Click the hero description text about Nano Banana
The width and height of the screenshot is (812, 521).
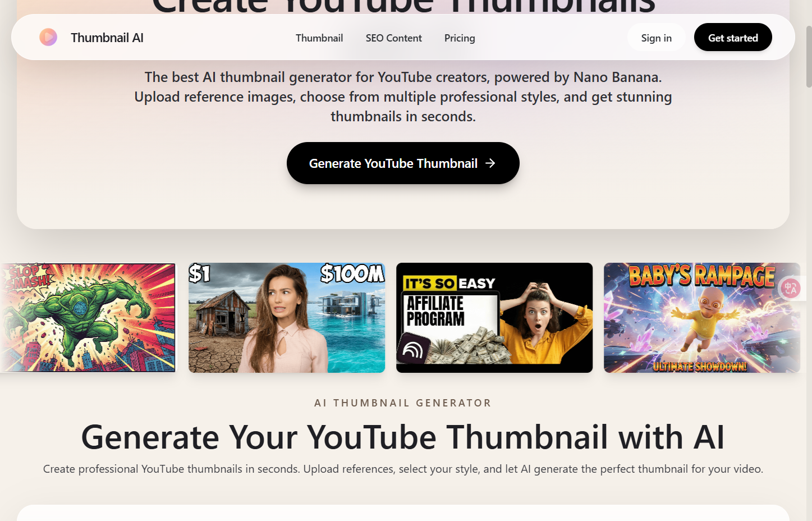click(402, 96)
